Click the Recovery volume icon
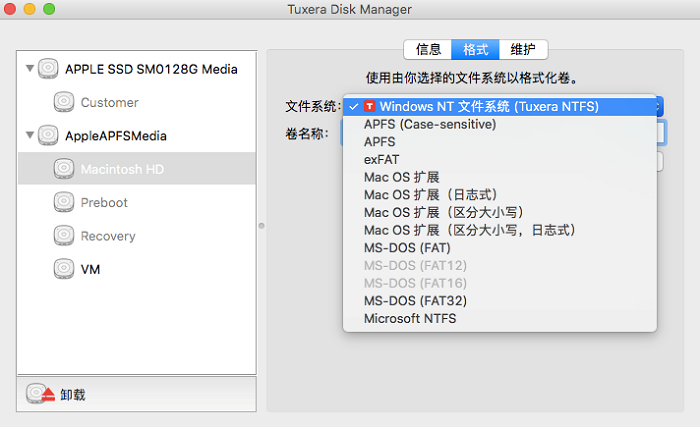700x427 pixels. pos(64,236)
